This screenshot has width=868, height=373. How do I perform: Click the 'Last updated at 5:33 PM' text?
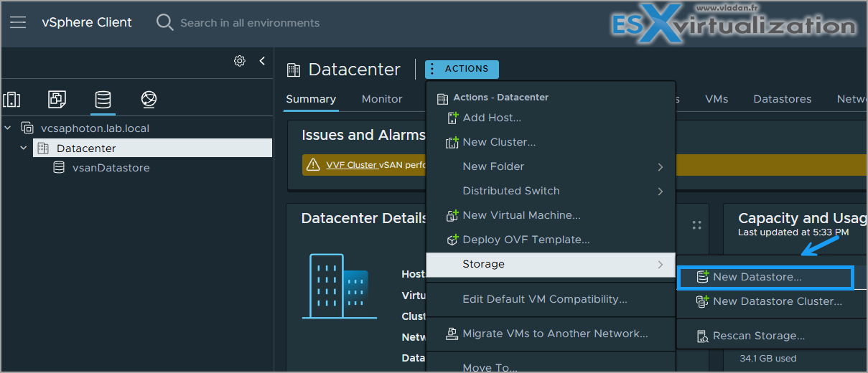coord(793,232)
